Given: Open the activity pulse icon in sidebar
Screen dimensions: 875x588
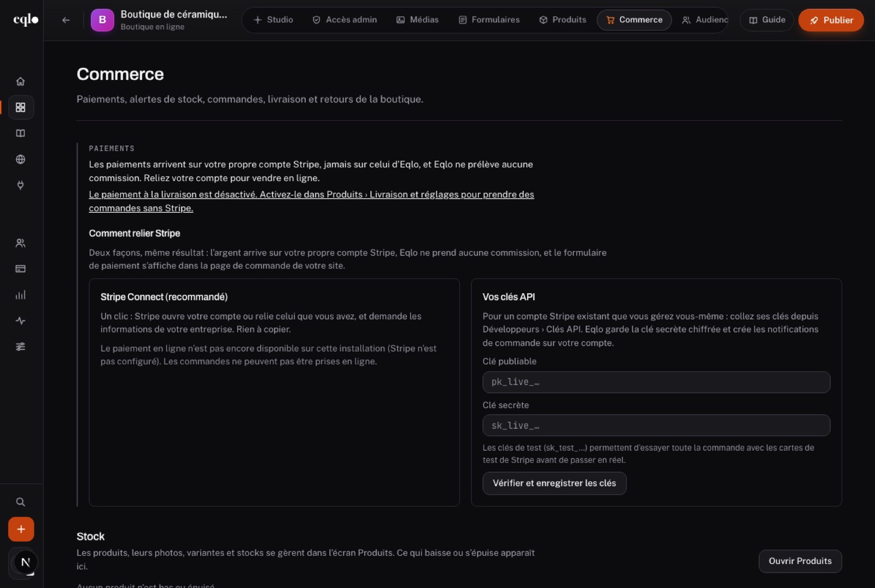Looking at the screenshot, I should pyautogui.click(x=21, y=321).
